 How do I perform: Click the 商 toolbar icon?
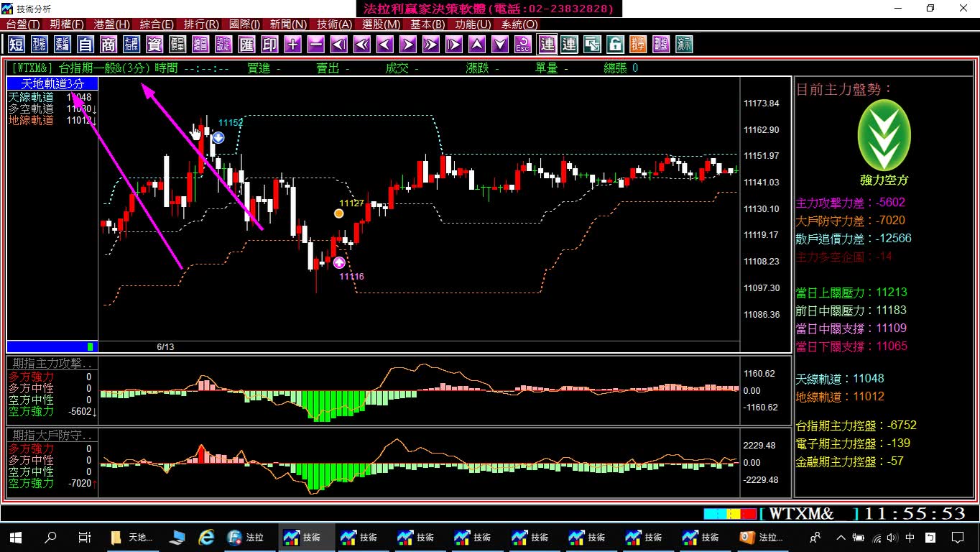point(108,45)
